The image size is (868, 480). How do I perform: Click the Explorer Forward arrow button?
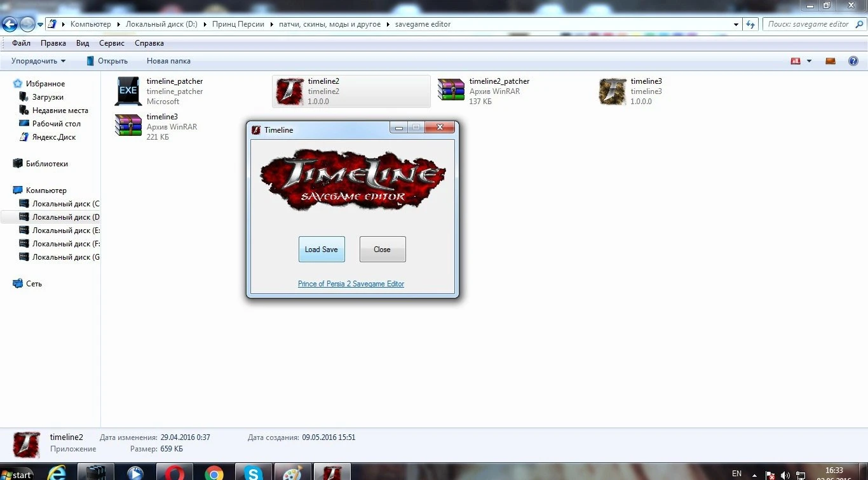(27, 24)
